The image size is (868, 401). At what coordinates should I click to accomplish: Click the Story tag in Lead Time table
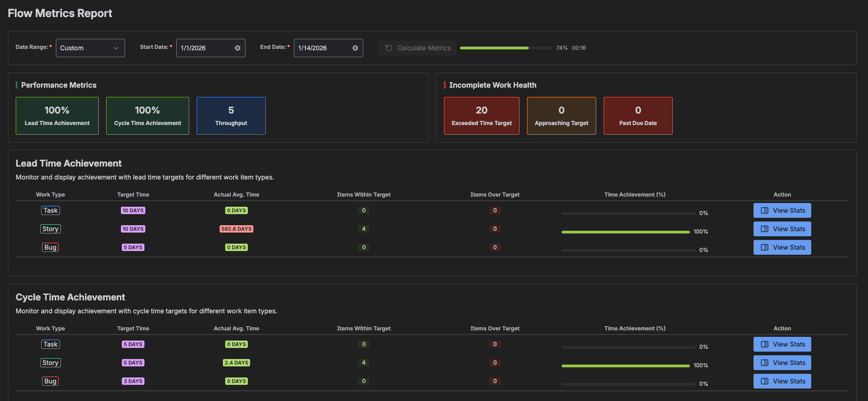(x=50, y=229)
